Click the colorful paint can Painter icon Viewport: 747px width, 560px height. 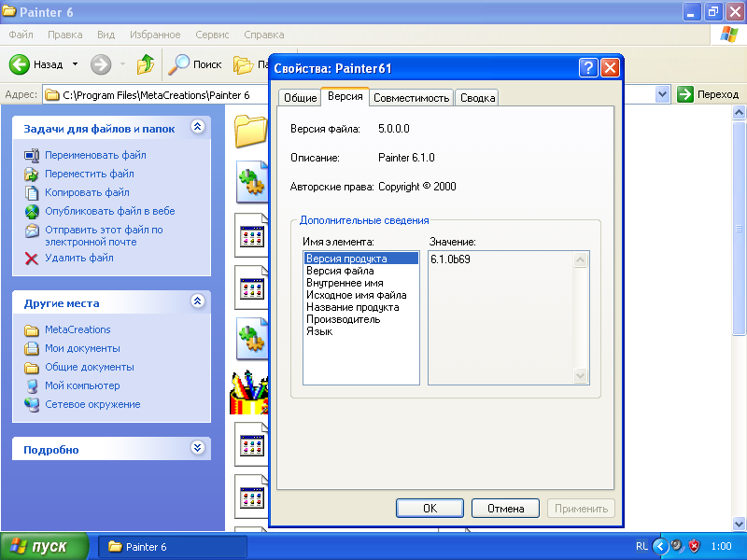(249, 392)
